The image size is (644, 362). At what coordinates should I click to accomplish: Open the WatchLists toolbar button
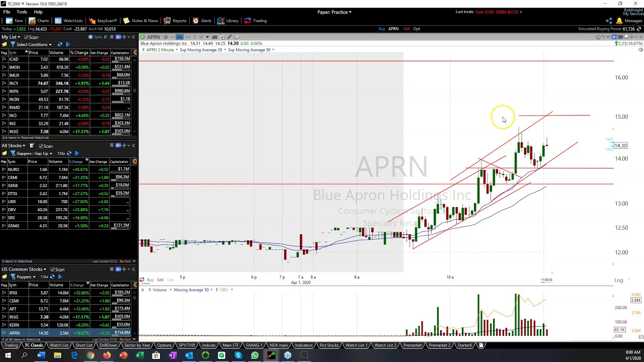pyautogui.click(x=68, y=21)
